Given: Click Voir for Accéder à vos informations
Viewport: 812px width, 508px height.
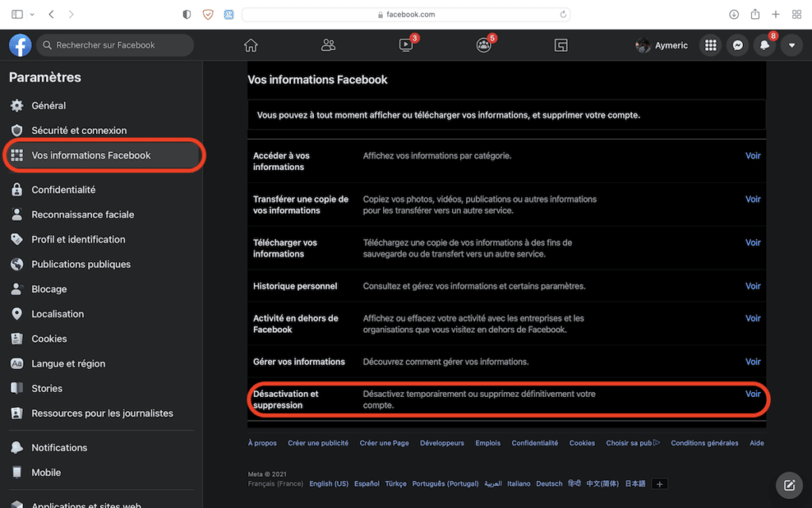Looking at the screenshot, I should [753, 156].
